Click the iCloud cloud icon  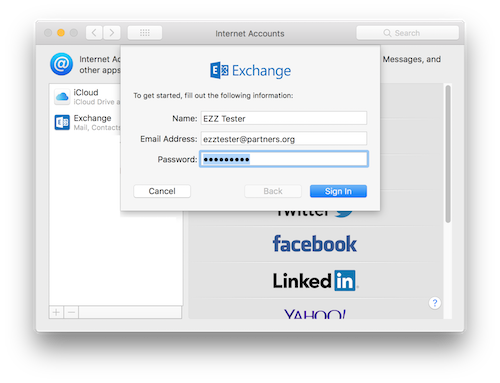62,97
